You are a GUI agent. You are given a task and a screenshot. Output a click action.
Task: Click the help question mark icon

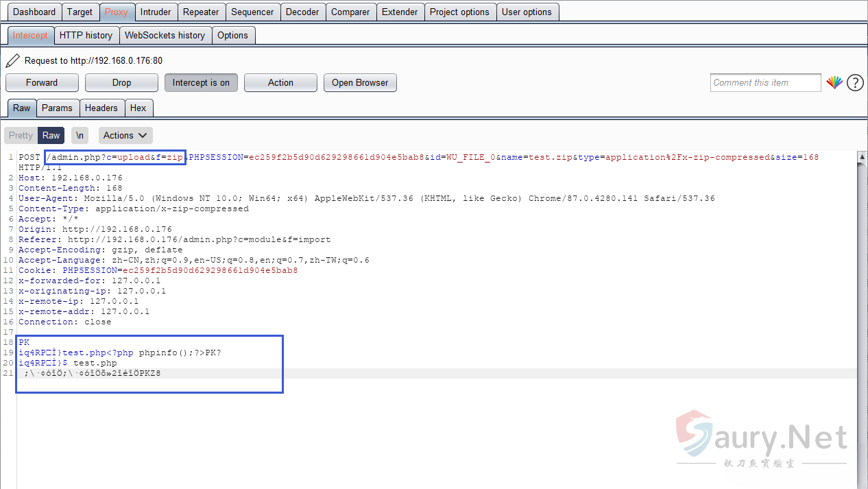point(855,83)
